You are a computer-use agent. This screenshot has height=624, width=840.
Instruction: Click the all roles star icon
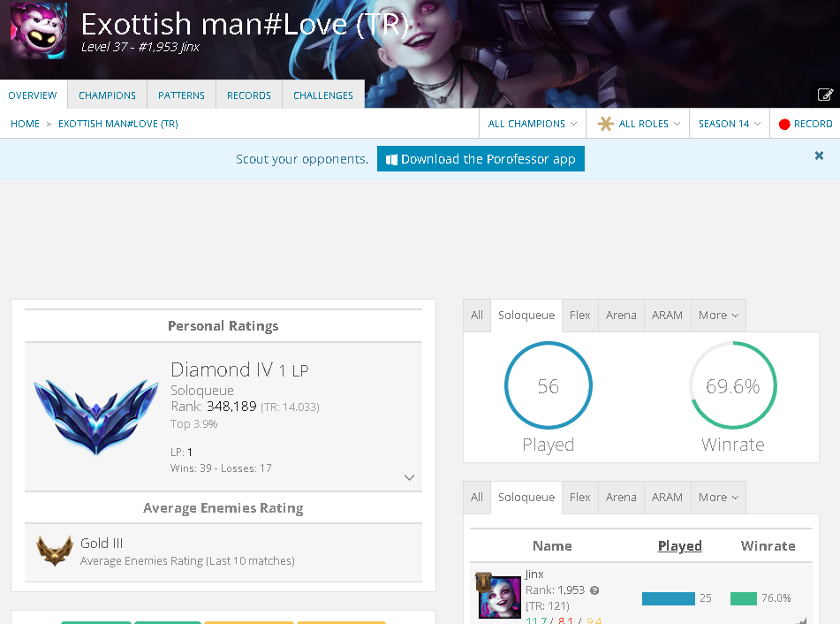605,124
